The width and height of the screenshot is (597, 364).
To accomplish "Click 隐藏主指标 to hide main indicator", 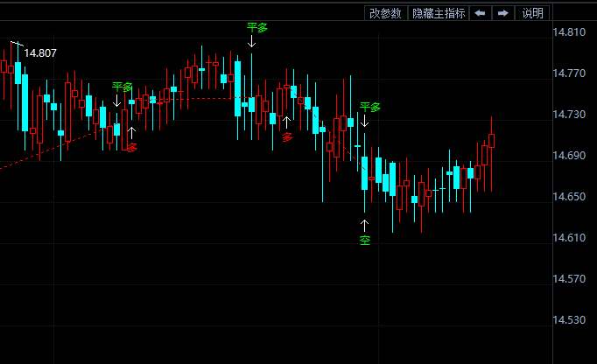I will (439, 13).
